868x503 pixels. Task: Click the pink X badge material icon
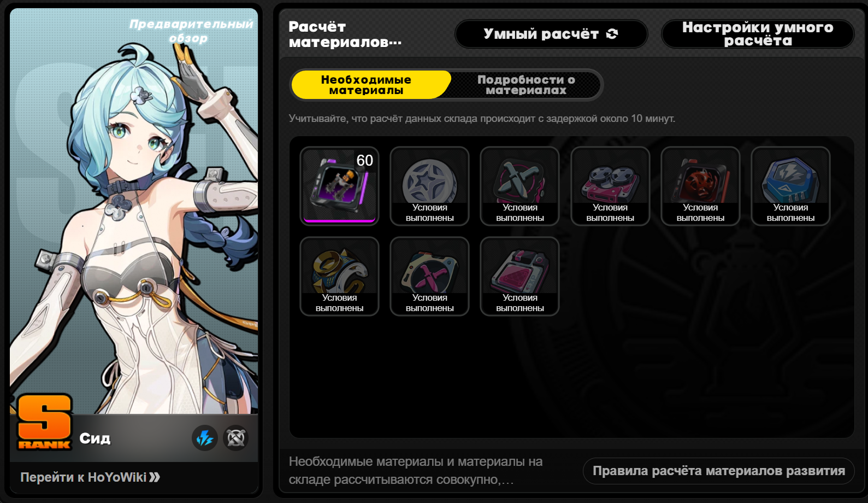point(429,276)
